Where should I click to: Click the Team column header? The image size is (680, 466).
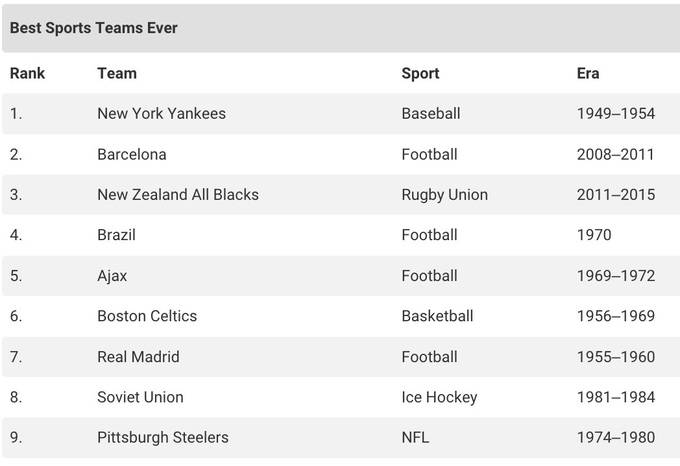click(117, 73)
